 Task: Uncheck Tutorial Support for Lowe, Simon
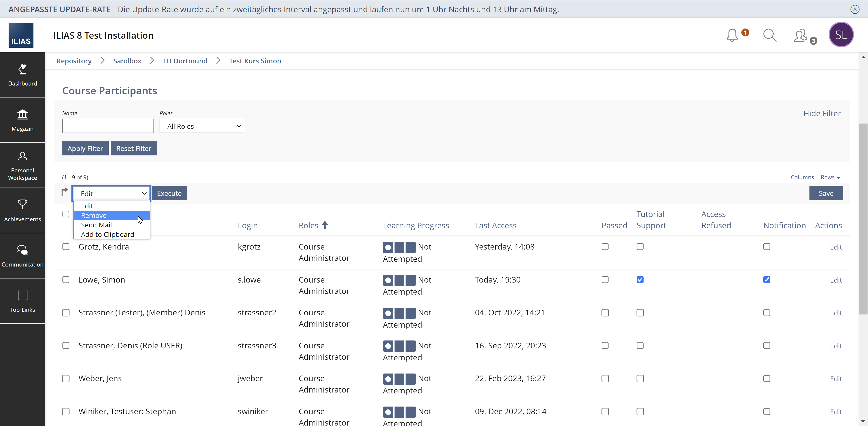coord(640,280)
